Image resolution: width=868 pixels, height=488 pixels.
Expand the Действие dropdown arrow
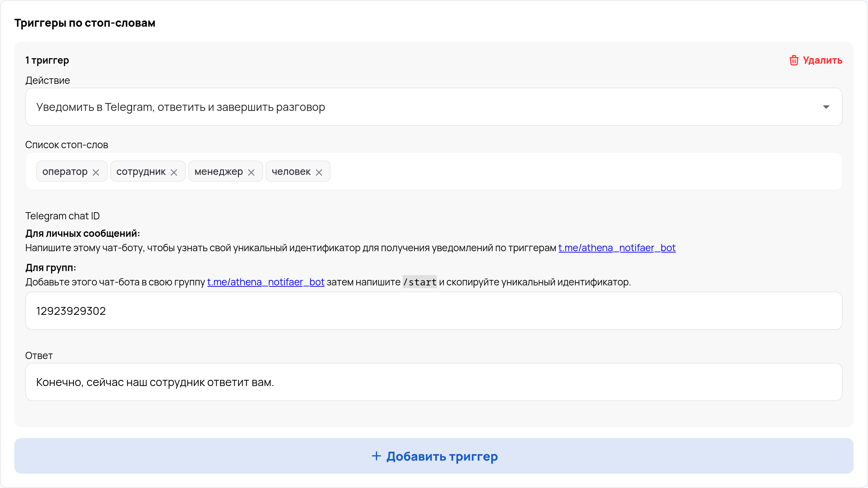pyautogui.click(x=826, y=107)
